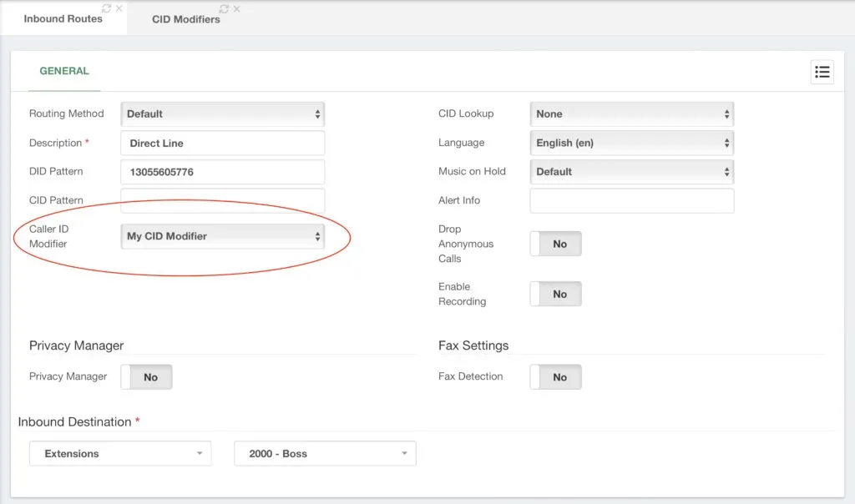Click the Description input field

(222, 144)
